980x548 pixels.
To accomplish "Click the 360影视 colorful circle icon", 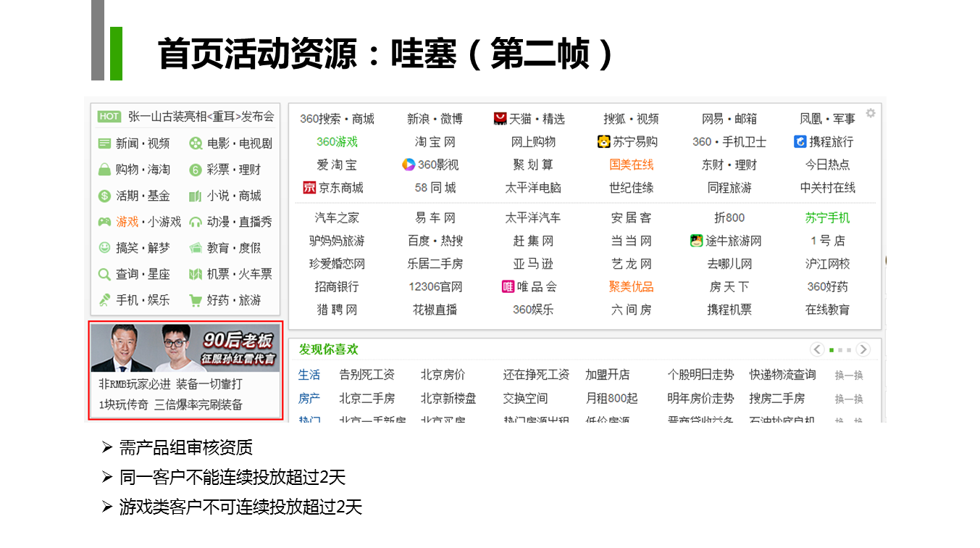I will pyautogui.click(x=409, y=165).
